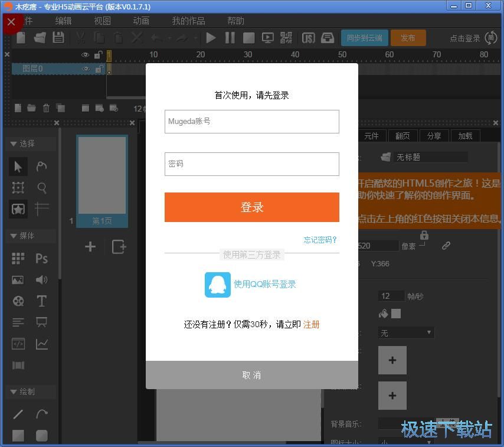
Task: Click the QQ penguin login icon
Action: (217, 285)
